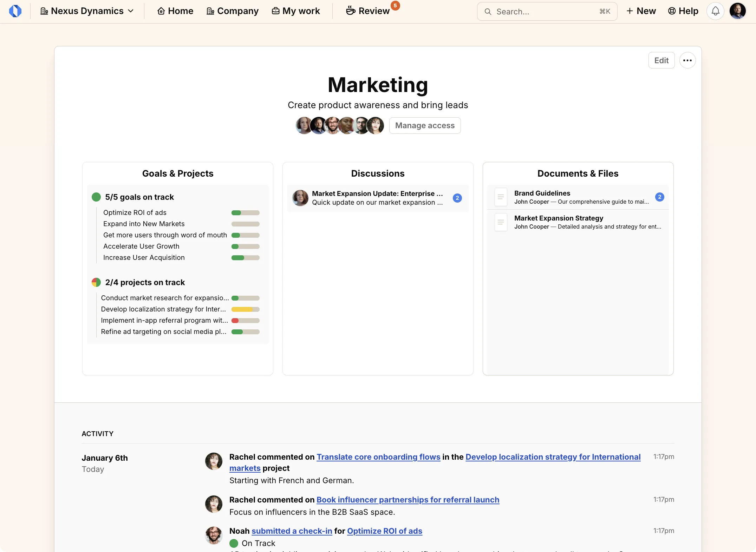
Task: Open the Translate core onboarding flows link
Action: pos(378,457)
